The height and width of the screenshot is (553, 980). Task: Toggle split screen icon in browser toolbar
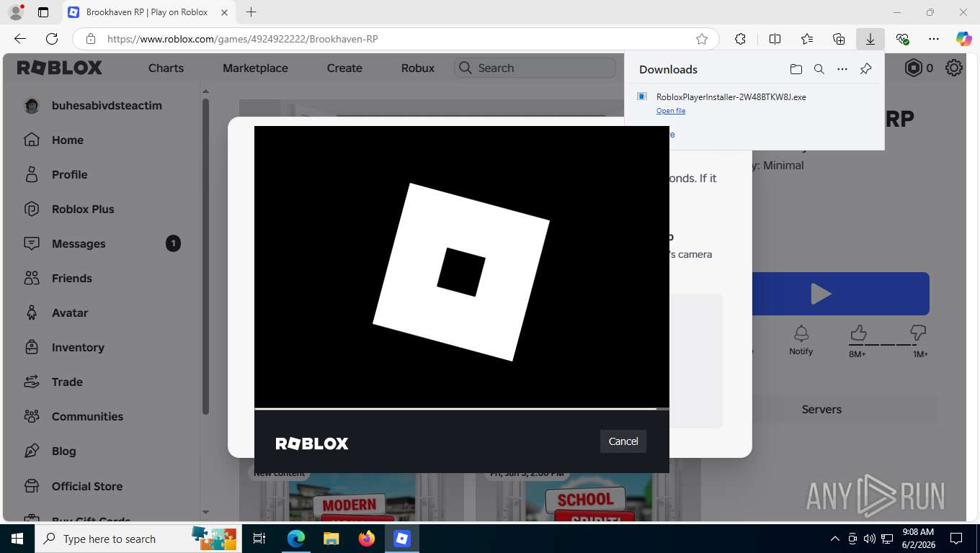click(775, 39)
